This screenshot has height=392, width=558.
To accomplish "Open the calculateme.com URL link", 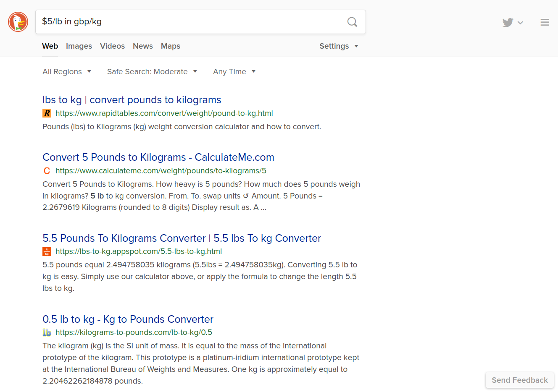I will click(161, 171).
